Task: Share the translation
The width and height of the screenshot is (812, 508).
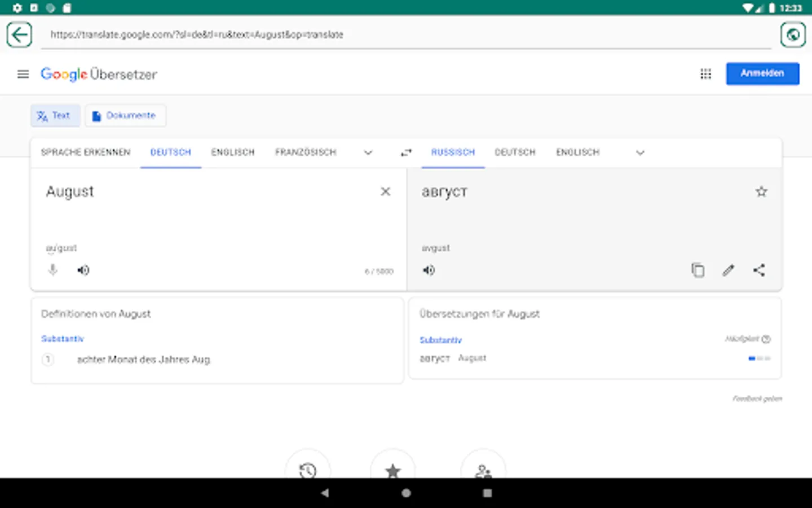Action: point(759,270)
